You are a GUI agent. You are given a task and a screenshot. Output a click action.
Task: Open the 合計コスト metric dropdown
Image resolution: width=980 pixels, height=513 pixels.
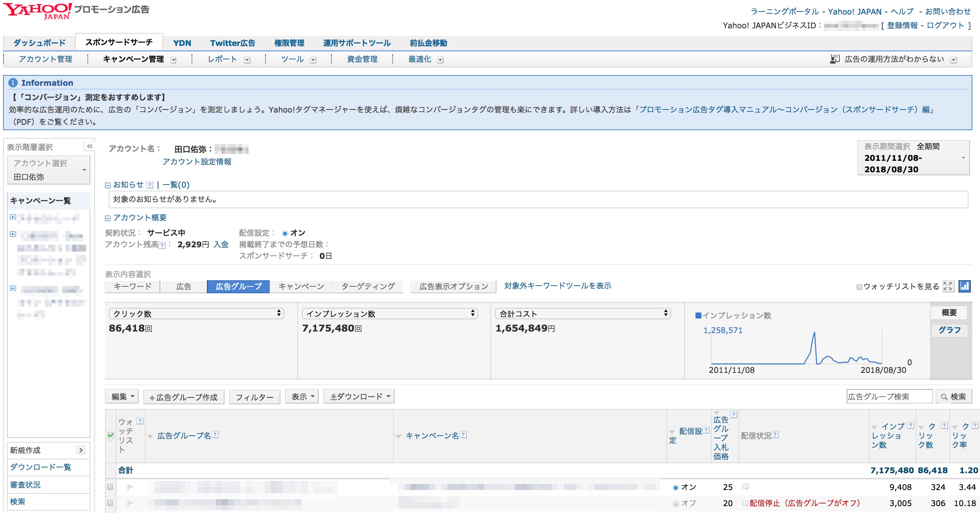click(x=583, y=314)
